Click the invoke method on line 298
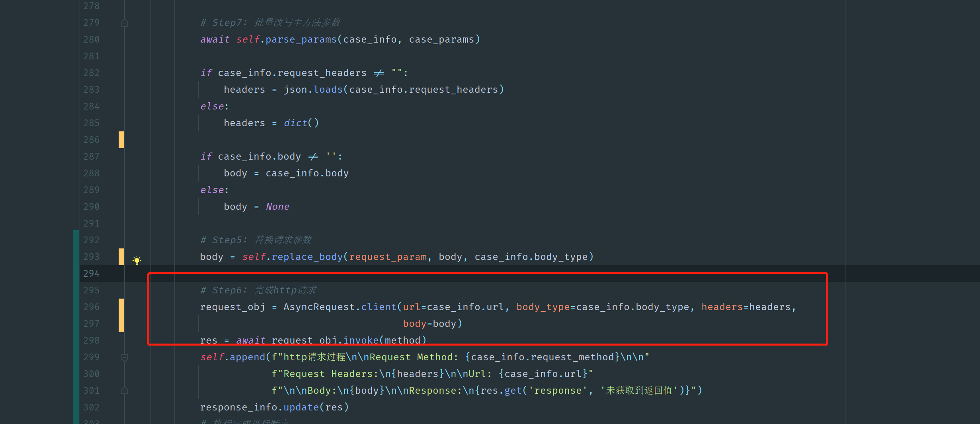Screen dimensions: 980x424 [361, 340]
